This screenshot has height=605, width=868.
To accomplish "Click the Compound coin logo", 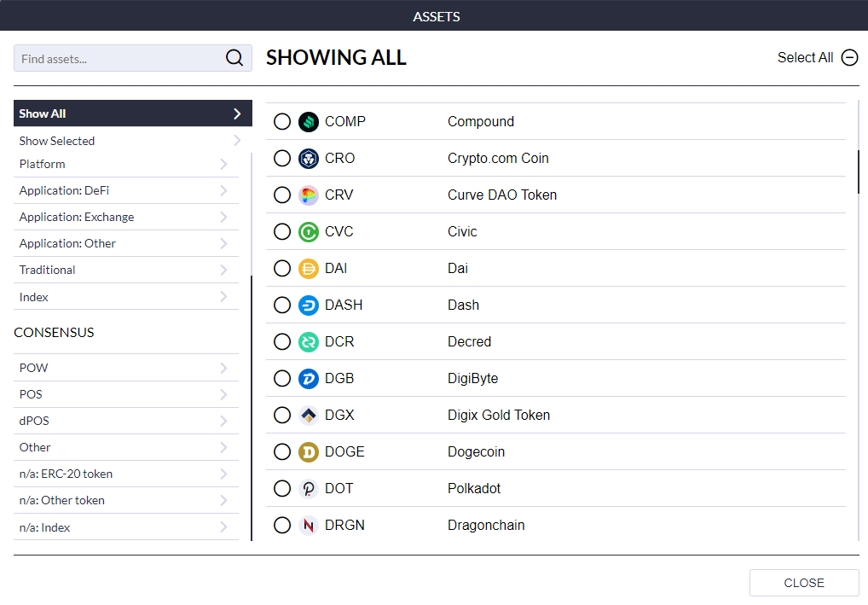I will tap(309, 121).
